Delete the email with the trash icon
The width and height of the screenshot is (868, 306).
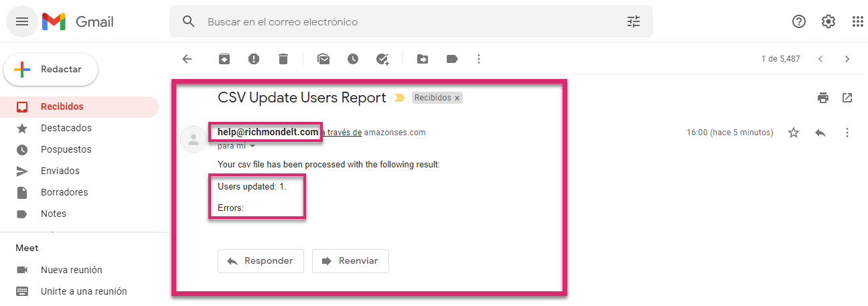click(283, 59)
